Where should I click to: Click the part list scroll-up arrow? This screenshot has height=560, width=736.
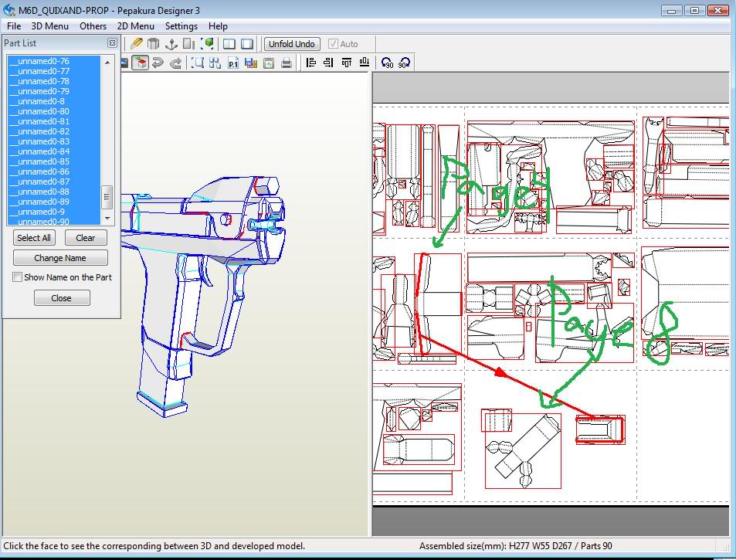click(x=107, y=62)
